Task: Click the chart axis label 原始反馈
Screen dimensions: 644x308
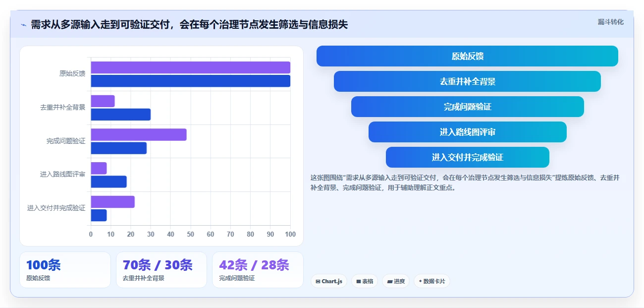Action: click(x=72, y=74)
